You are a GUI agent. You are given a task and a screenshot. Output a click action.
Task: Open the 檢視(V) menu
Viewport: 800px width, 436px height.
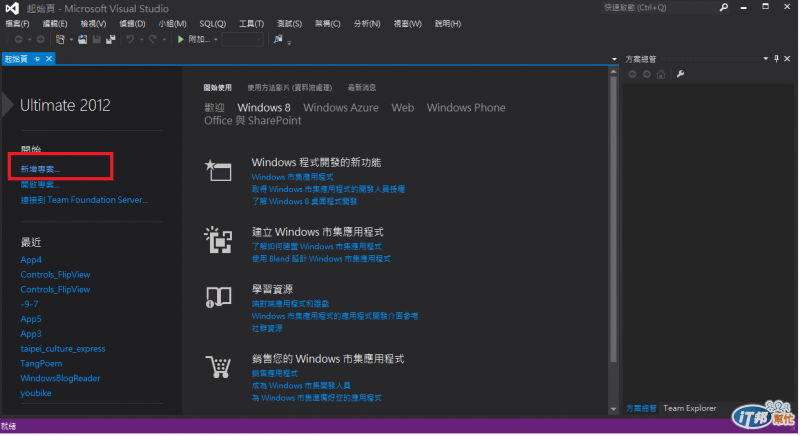93,23
